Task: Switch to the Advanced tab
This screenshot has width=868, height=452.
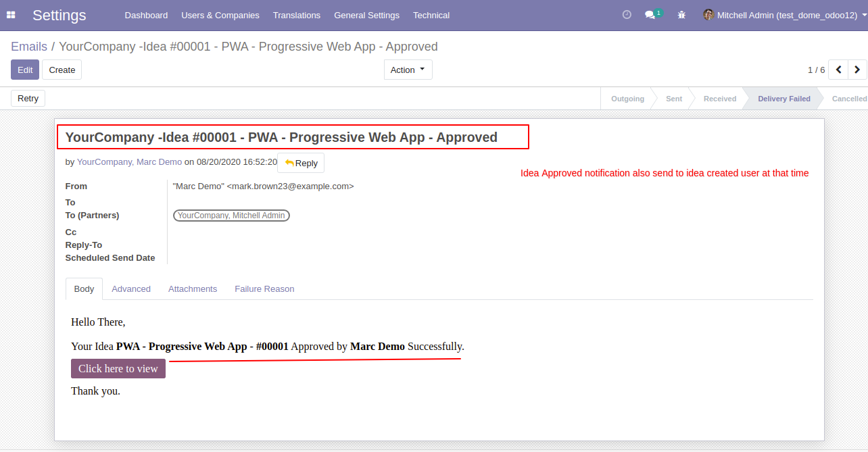Action: coord(131,289)
